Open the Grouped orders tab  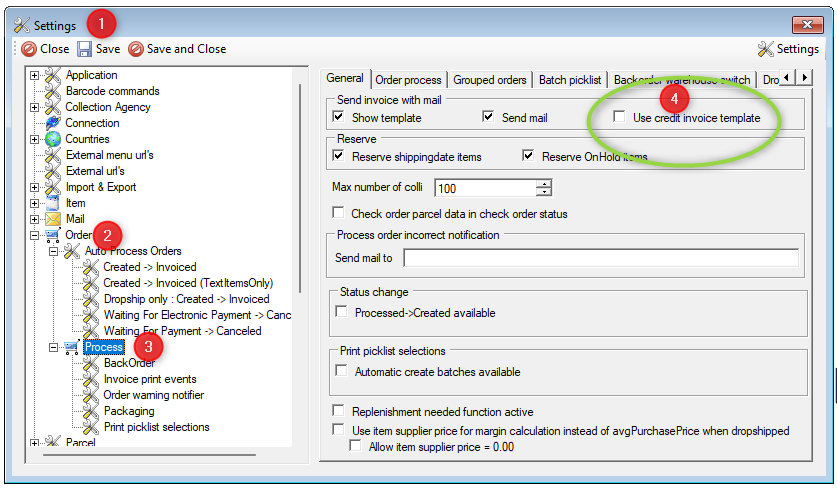(490, 80)
